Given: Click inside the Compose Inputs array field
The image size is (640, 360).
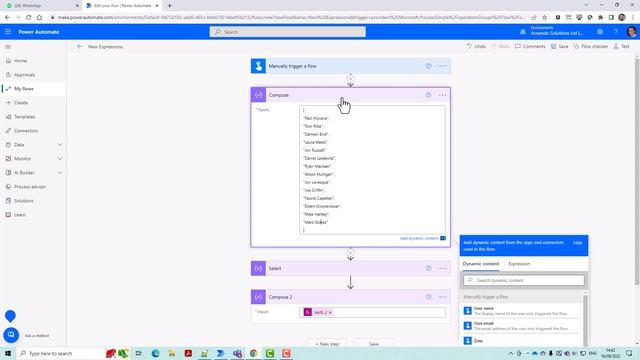Looking at the screenshot, I should [372, 170].
